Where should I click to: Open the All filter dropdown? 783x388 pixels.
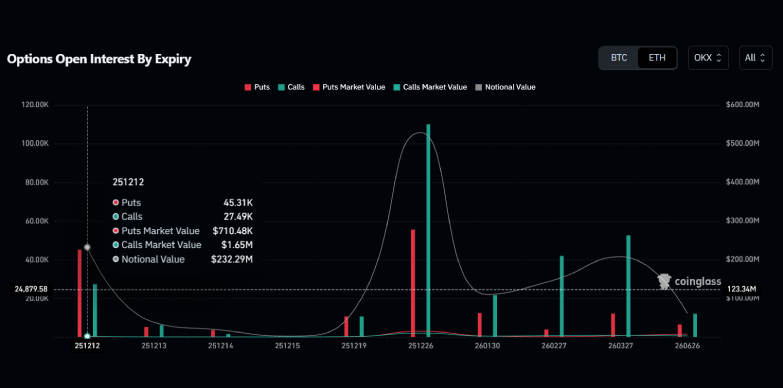pos(755,58)
